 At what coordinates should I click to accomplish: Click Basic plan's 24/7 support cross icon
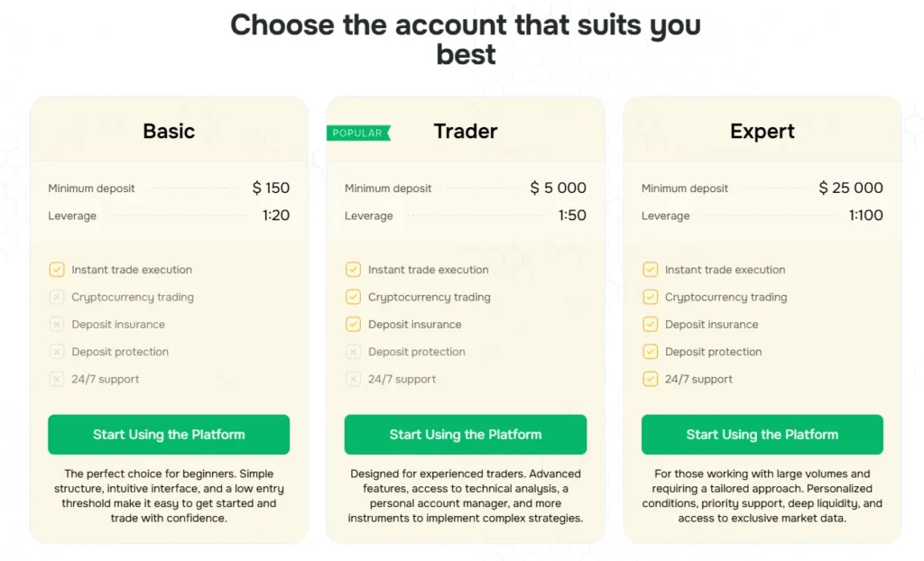tap(57, 380)
